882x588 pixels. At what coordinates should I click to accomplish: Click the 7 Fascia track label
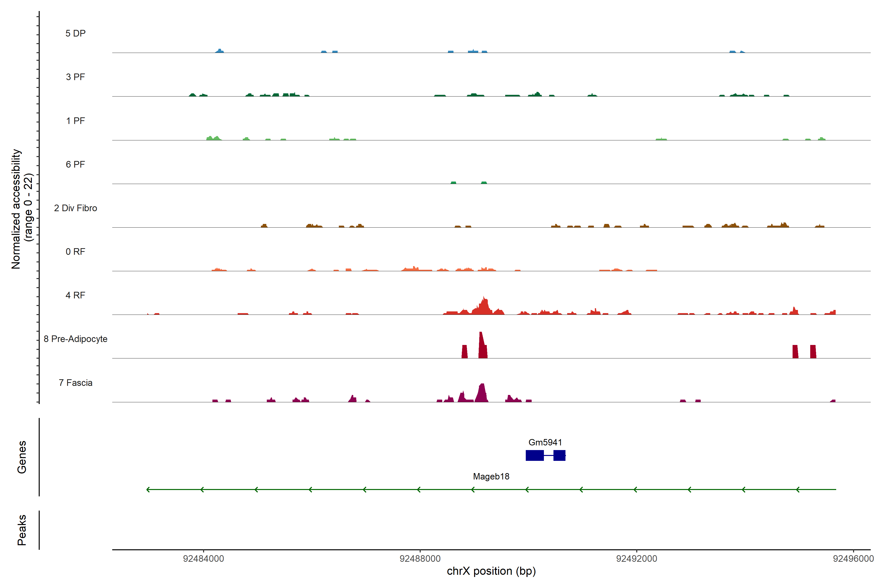(75, 383)
